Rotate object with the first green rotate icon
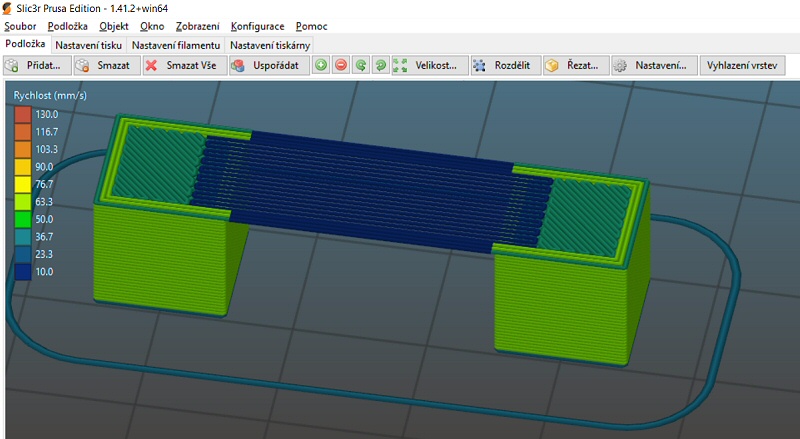 click(x=360, y=65)
